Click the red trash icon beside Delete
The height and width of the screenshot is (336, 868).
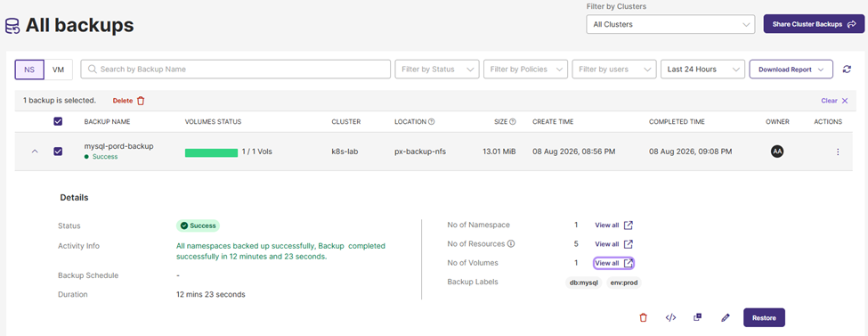coord(141,101)
